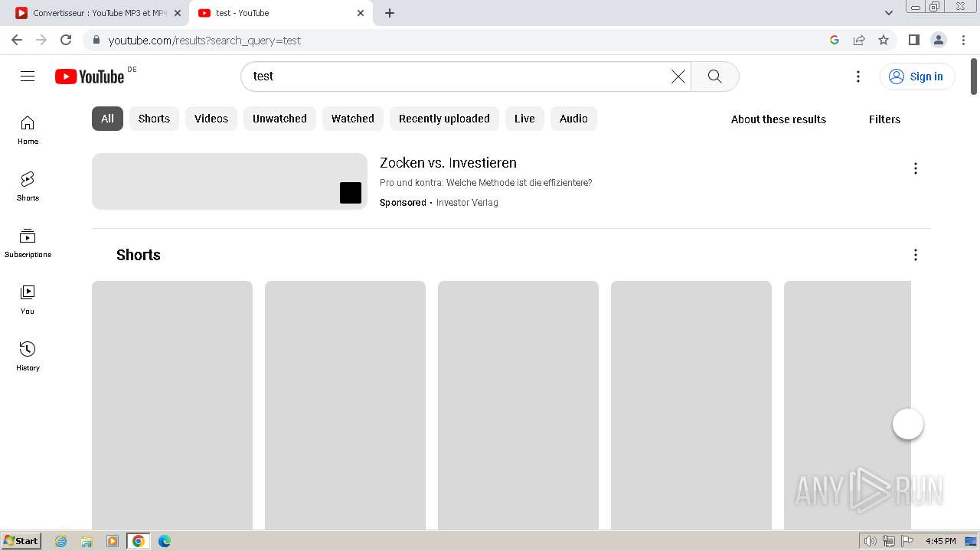Click the Chrome address bar URL

click(204, 40)
